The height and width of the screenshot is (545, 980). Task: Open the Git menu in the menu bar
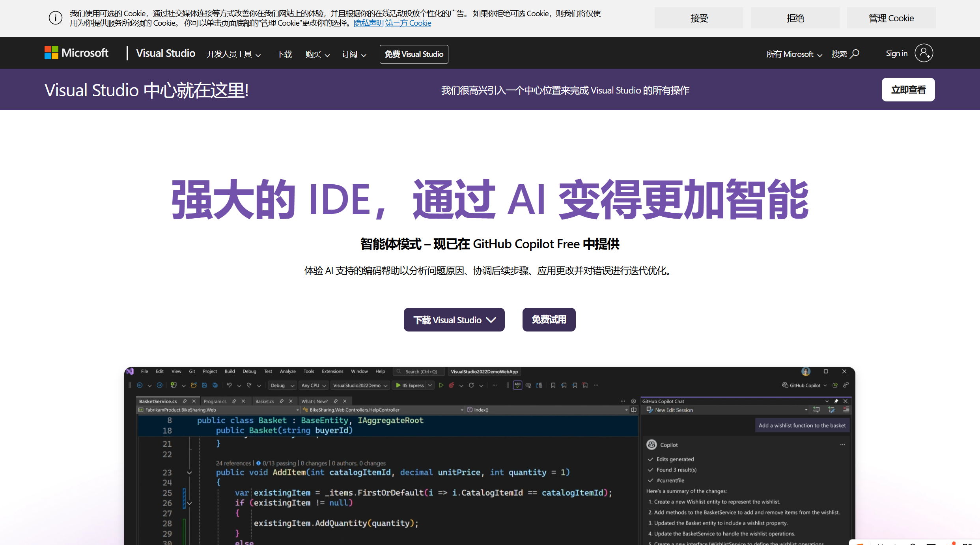pyautogui.click(x=192, y=371)
